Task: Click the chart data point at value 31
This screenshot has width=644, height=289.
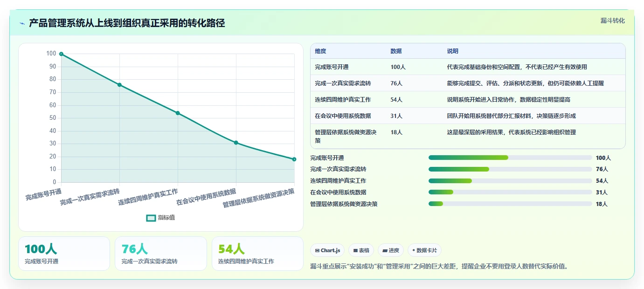Action: pos(236,143)
